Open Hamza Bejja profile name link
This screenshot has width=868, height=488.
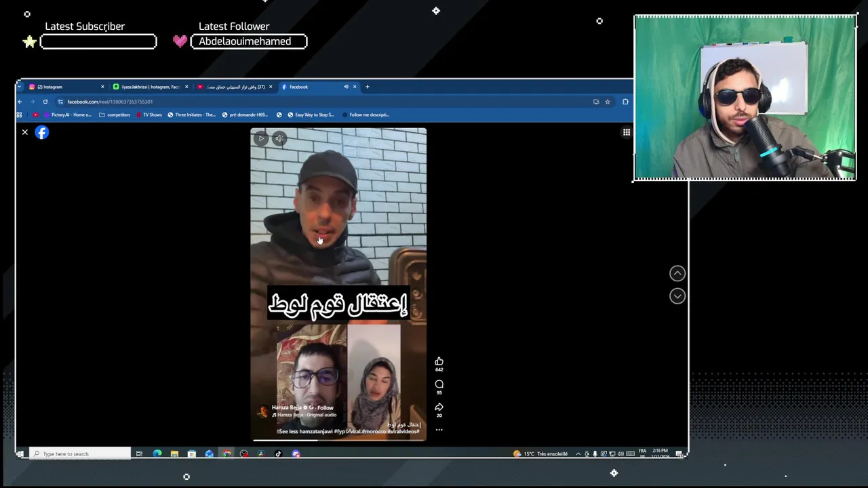pyautogui.click(x=286, y=408)
